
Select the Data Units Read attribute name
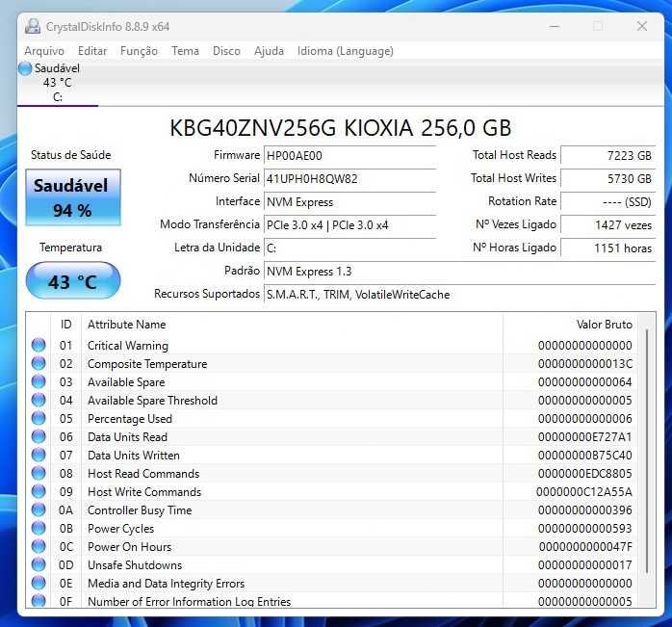coord(127,437)
